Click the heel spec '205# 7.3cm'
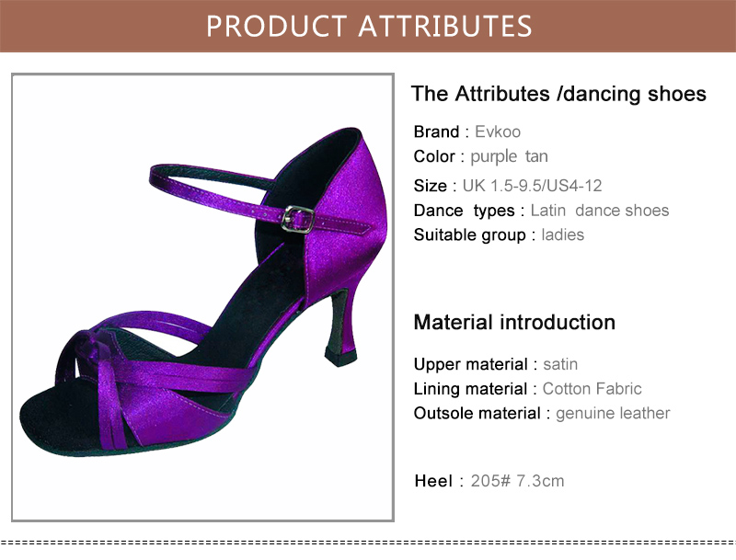Image resolution: width=736 pixels, height=560 pixels. click(x=517, y=481)
